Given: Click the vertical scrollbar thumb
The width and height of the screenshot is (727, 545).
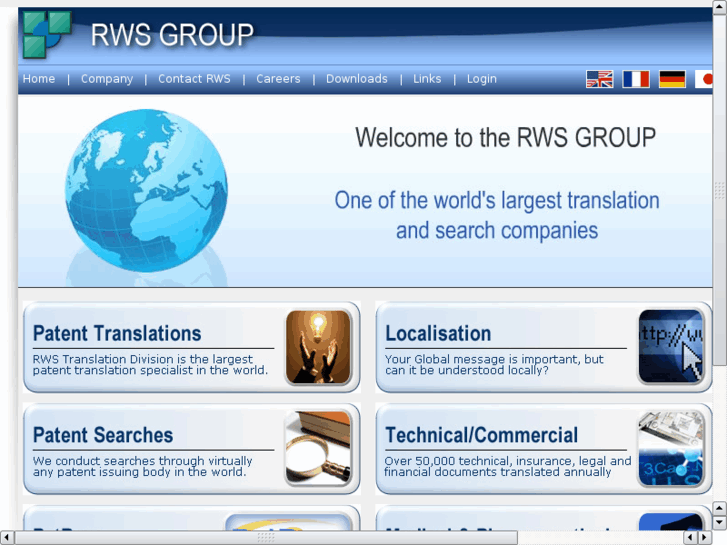Looking at the screenshot, I should click(x=720, y=190).
